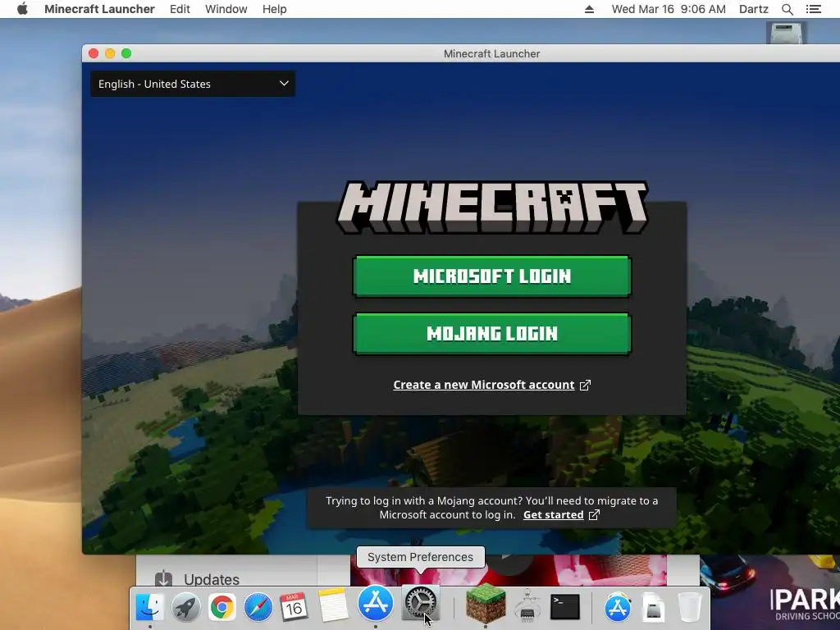Open Finder from the dock
840x630 pixels.
[x=149, y=607]
